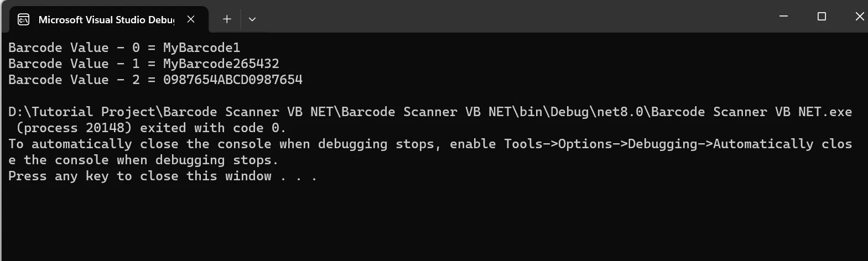
Task: Open a new tab with plus icon
Action: pos(227,19)
